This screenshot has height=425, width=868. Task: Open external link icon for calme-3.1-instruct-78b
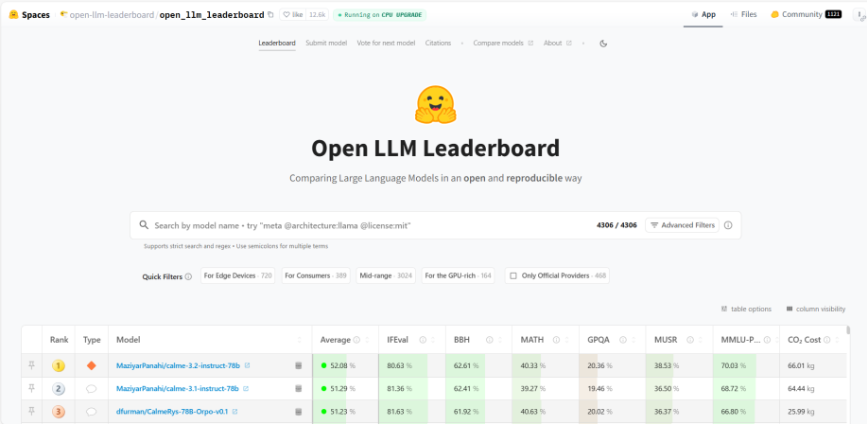coord(247,389)
